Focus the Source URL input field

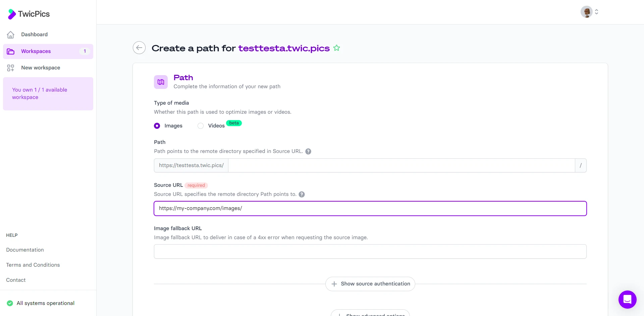370,208
